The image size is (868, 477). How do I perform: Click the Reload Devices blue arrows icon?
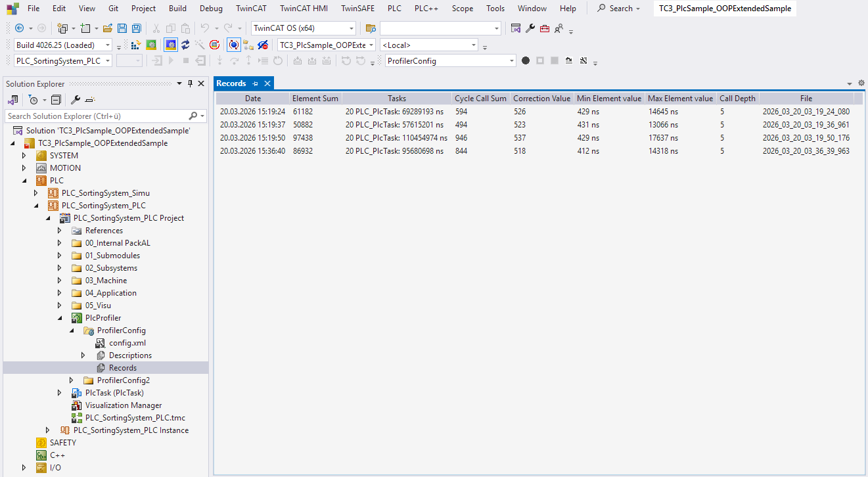185,45
